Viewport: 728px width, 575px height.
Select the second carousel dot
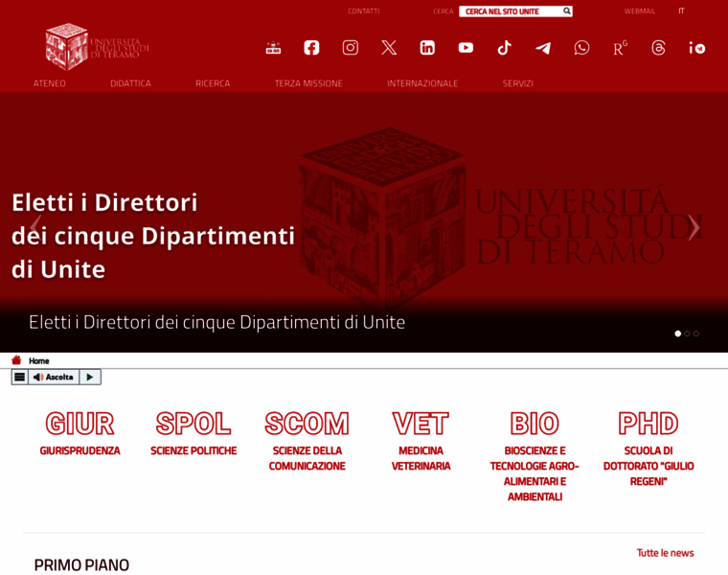687,333
